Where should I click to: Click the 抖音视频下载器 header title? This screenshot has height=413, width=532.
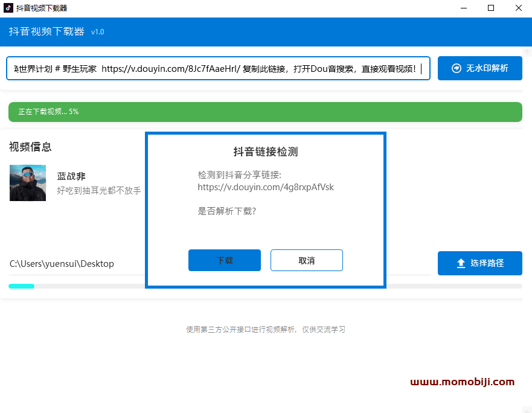point(46,31)
